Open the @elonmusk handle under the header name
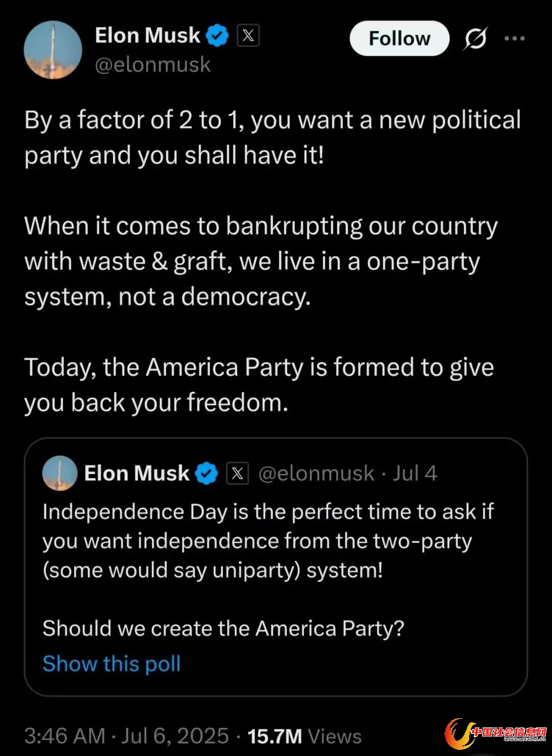This screenshot has height=756, width=552. 153,65
